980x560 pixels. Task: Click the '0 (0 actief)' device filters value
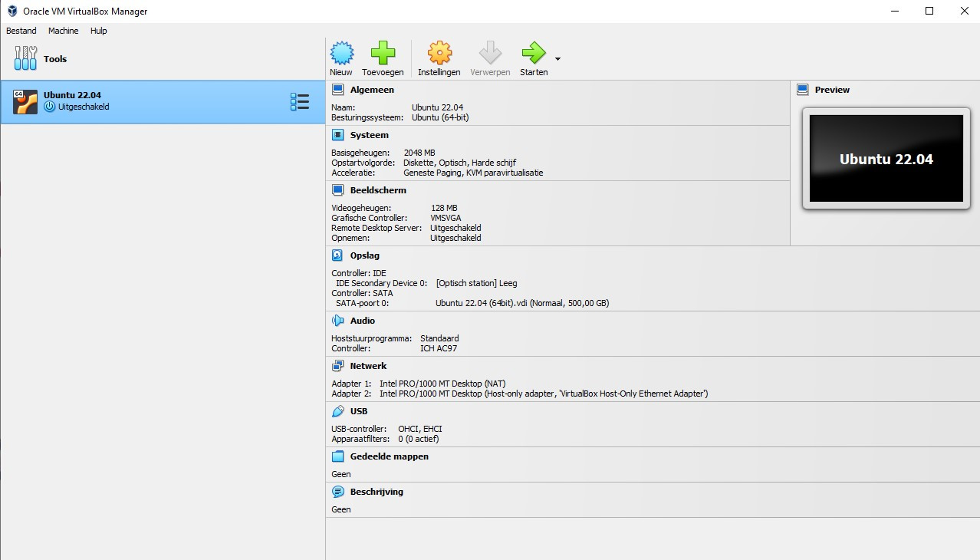(x=419, y=439)
